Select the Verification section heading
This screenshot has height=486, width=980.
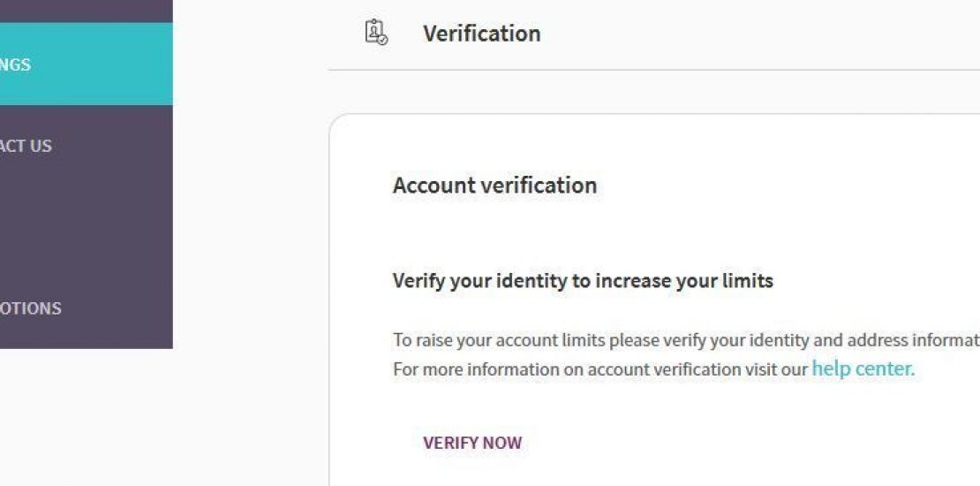[x=481, y=34]
